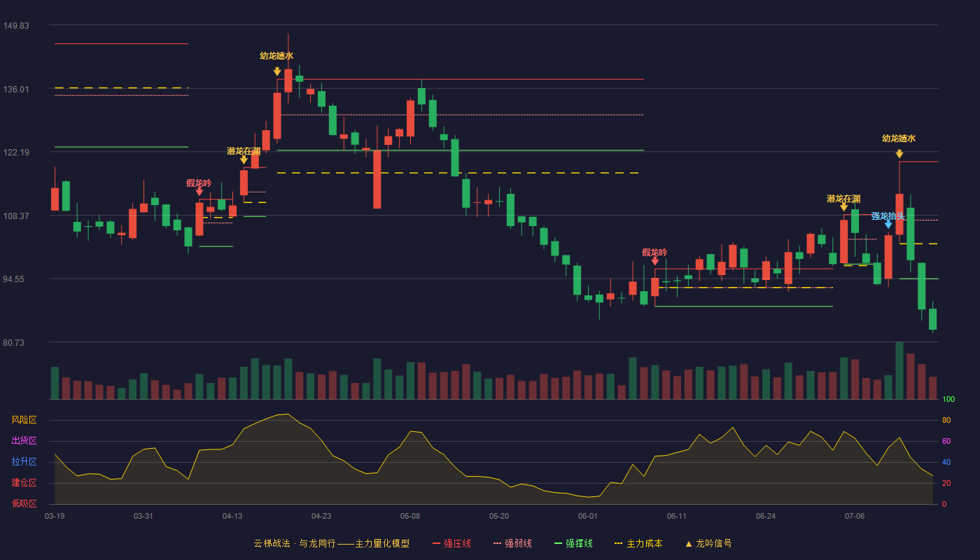
Task: Click the 04-23 date label
Action: click(321, 517)
